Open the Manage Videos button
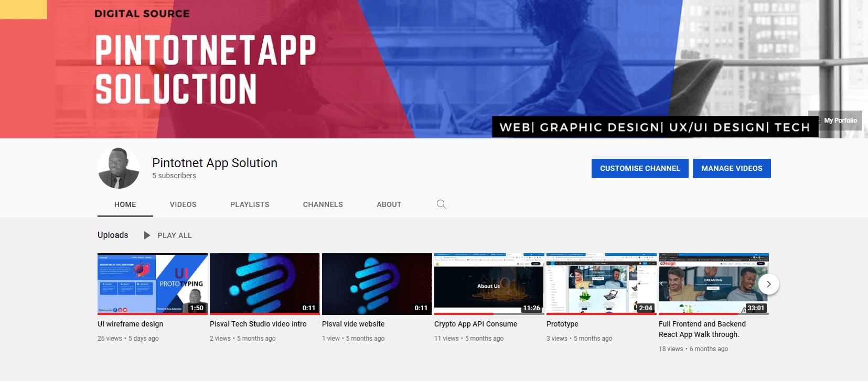Screen dimensions: 868x381 pyautogui.click(x=732, y=168)
